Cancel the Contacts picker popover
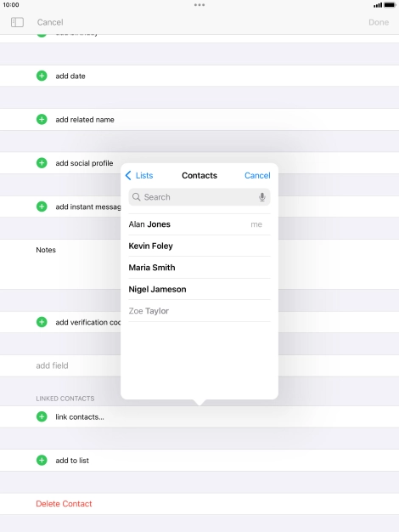The width and height of the screenshot is (399, 532). click(x=257, y=175)
